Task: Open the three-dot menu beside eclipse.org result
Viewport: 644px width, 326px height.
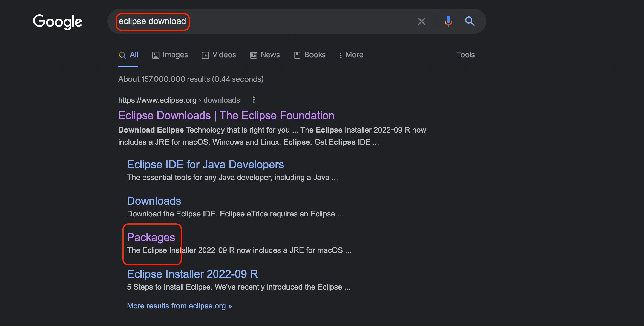Action: click(x=254, y=100)
